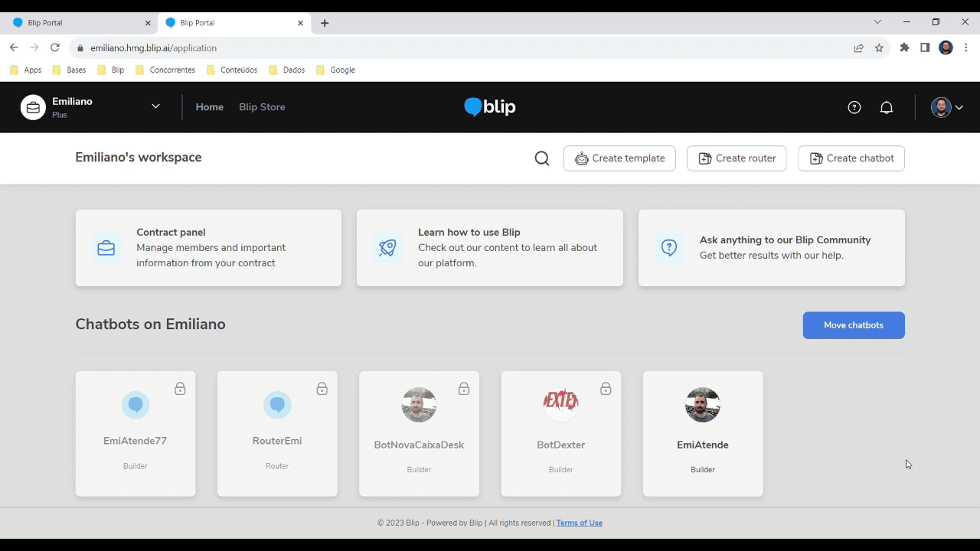Click the BotNovaCaixaDesk avatar photo
The height and width of the screenshot is (551, 980).
(419, 405)
